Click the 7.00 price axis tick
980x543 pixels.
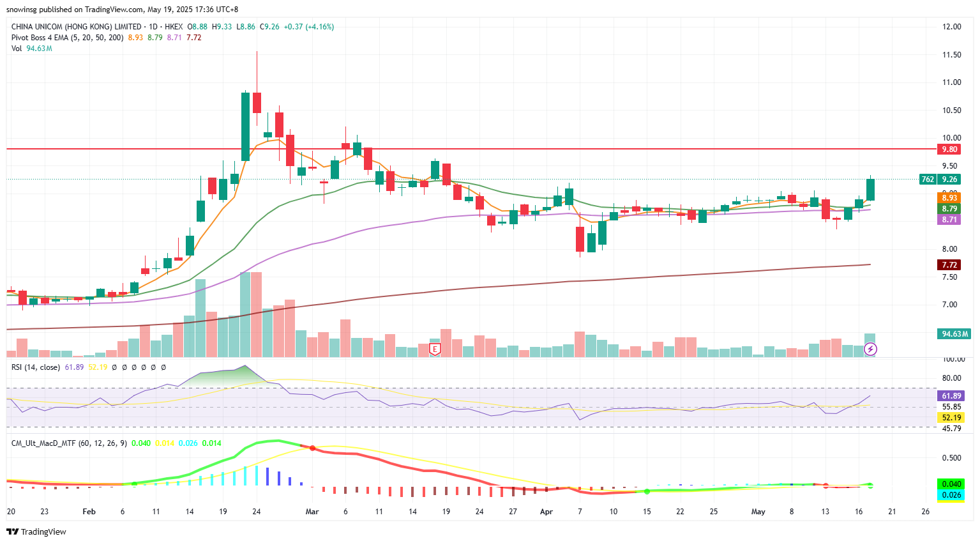tap(949, 305)
